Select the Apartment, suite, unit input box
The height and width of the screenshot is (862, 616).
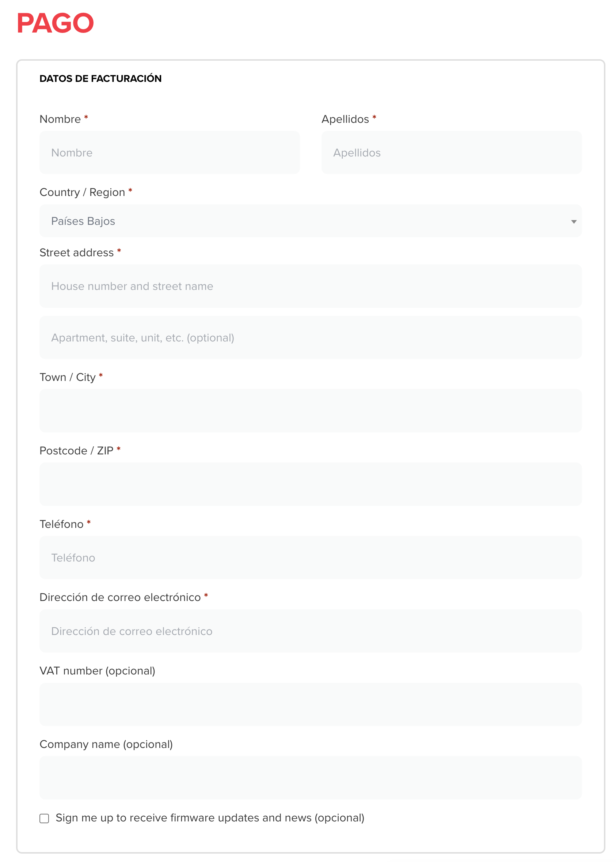pyautogui.click(x=310, y=337)
